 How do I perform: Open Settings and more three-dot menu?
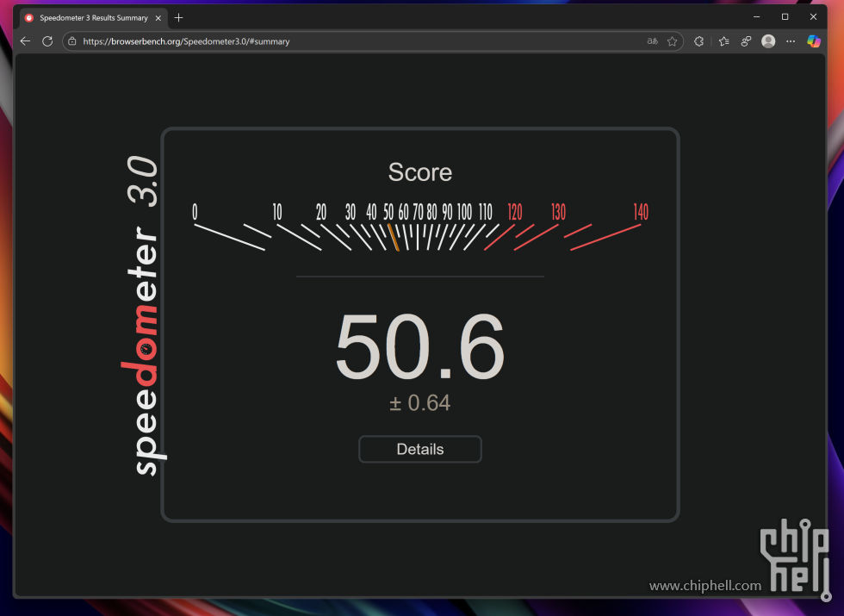coord(791,41)
